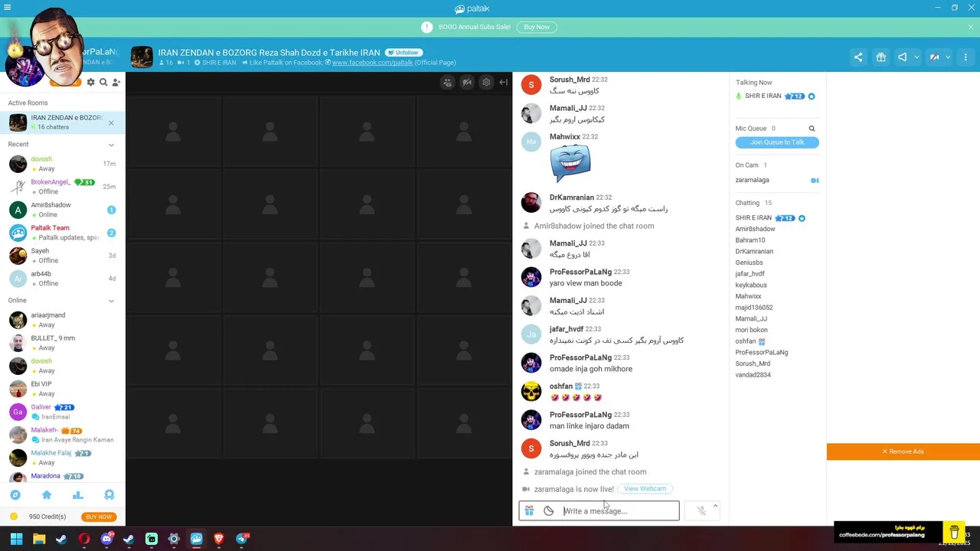Open dovosh chat in Recent list

[x=63, y=164]
